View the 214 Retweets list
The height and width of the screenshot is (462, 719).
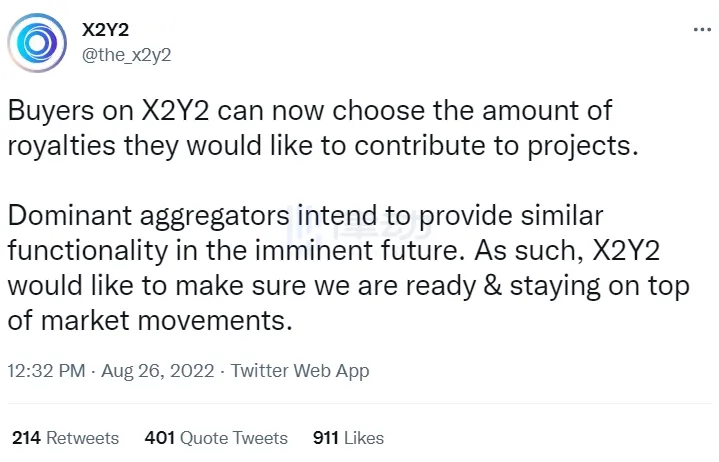click(x=65, y=438)
